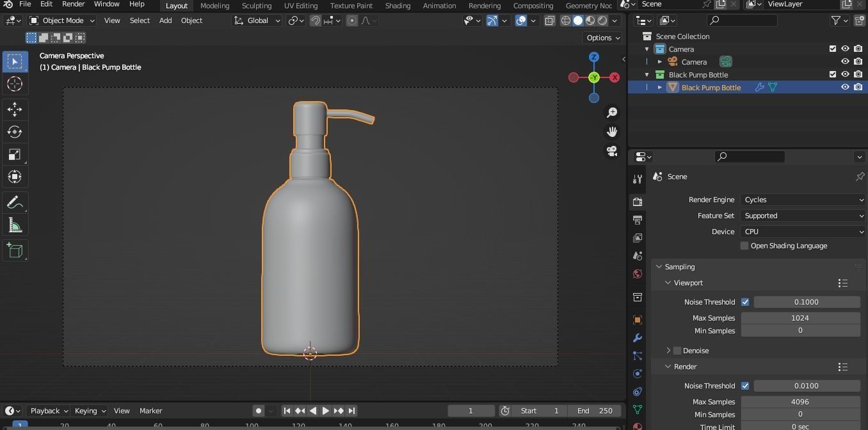
Task: Expand the Denoise subpanel
Action: [668, 351]
